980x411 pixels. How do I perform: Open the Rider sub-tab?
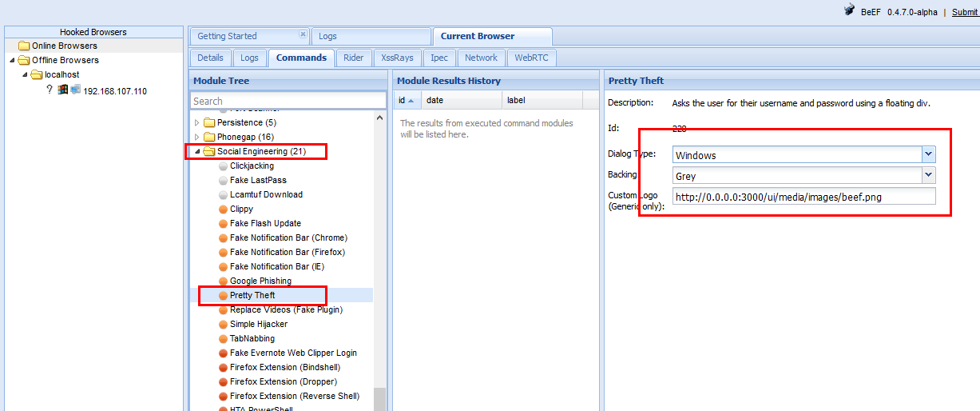click(x=353, y=58)
